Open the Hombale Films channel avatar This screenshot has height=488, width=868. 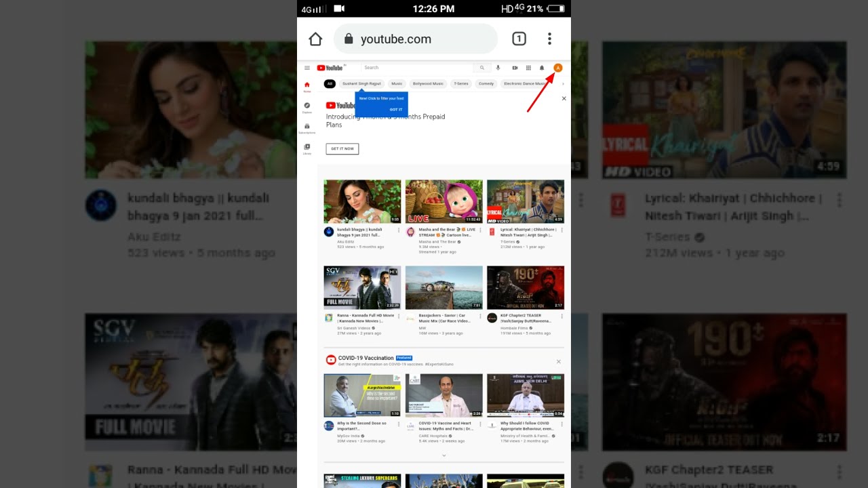coord(492,318)
